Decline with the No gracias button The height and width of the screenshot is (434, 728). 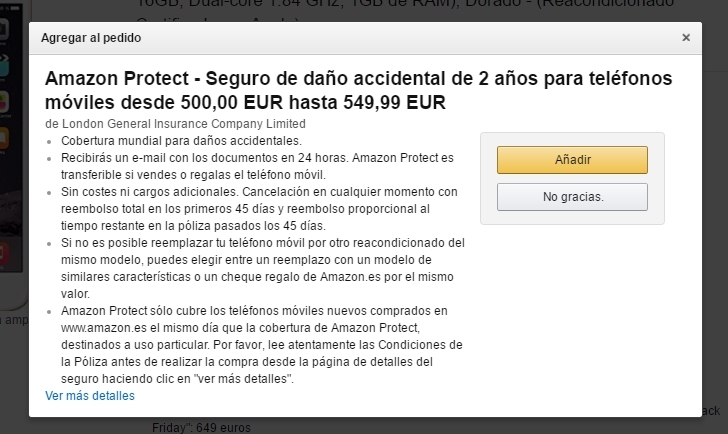[x=572, y=197]
